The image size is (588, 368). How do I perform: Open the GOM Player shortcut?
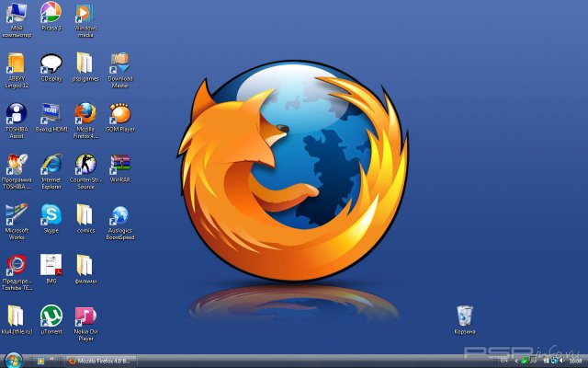click(120, 114)
